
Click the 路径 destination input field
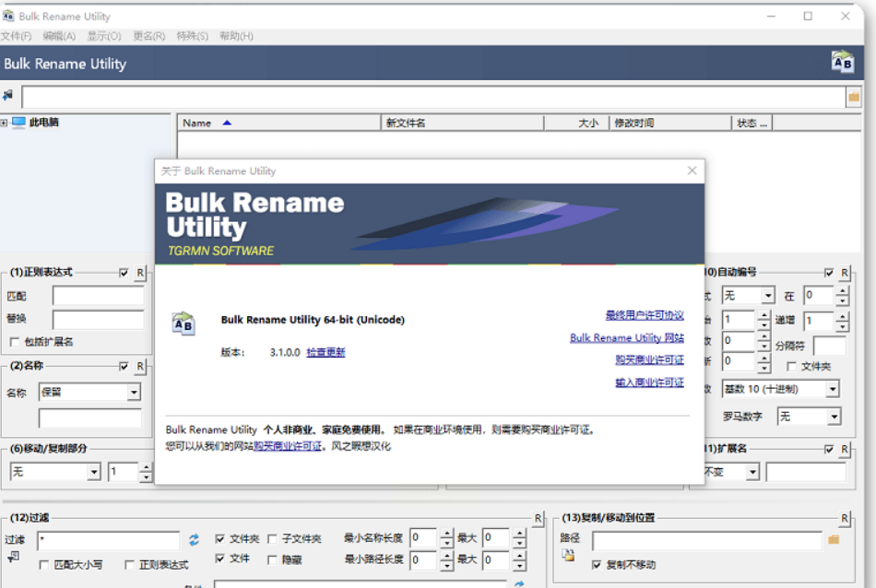[x=707, y=540]
